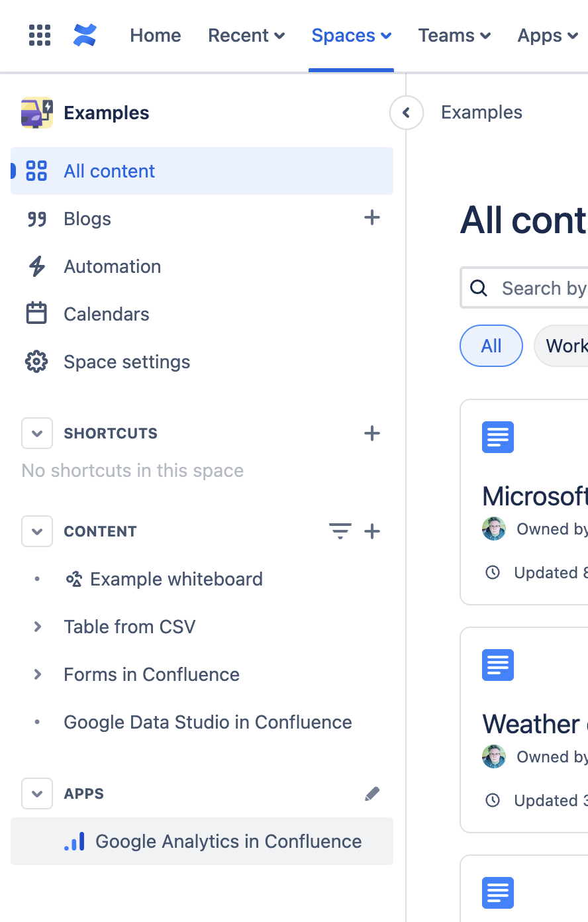Collapse the Apps section
Screen dimensions: 588x922
pyautogui.click(x=37, y=794)
